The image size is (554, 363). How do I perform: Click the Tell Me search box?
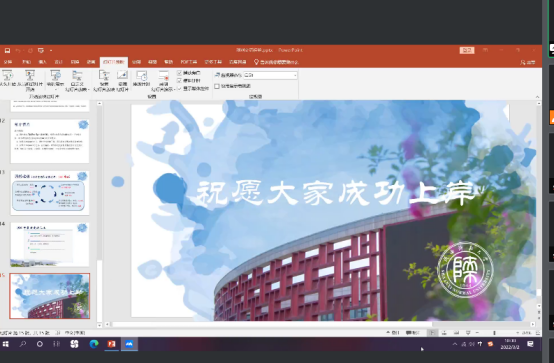click(x=276, y=62)
